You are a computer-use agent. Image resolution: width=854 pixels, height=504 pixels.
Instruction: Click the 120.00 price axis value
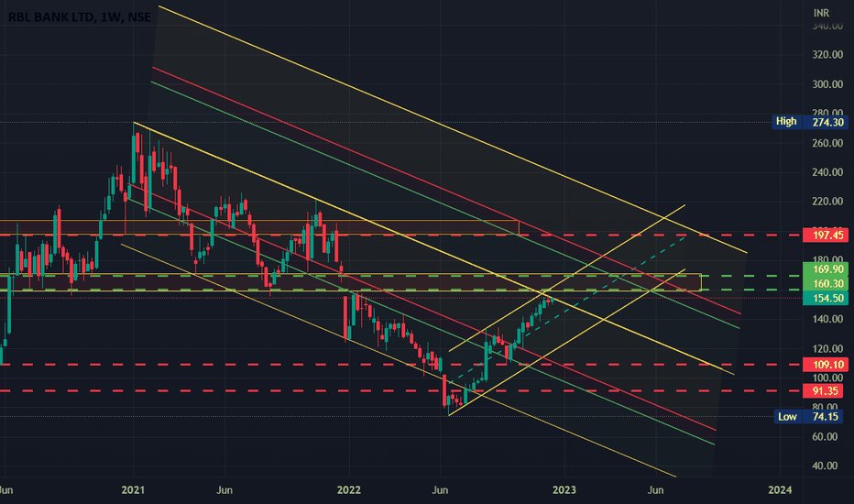pos(827,349)
